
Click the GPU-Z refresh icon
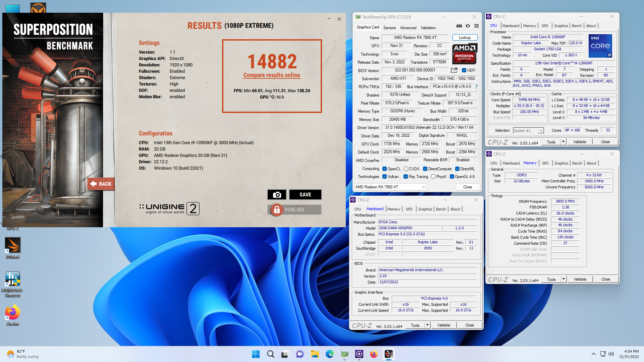pos(468,26)
